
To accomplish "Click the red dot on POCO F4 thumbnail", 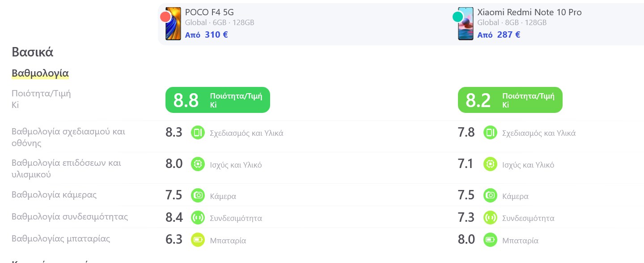I will coord(165,17).
